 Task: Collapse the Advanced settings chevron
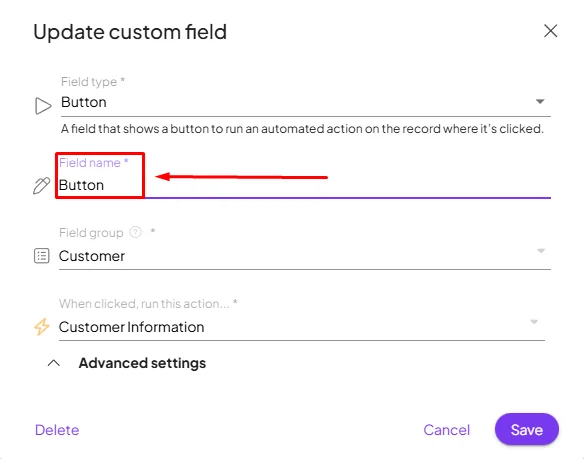coord(54,363)
